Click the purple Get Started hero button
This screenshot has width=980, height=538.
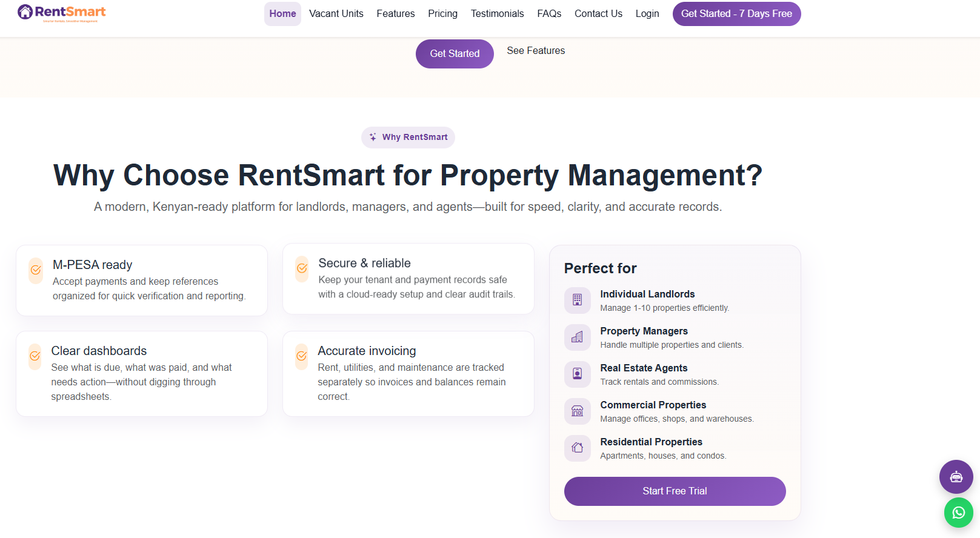pos(455,53)
